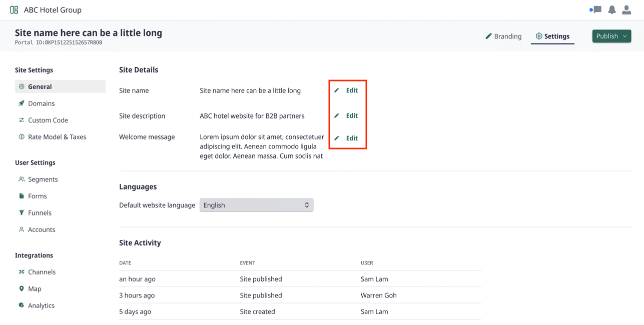Select General in Site Settings

point(60,86)
